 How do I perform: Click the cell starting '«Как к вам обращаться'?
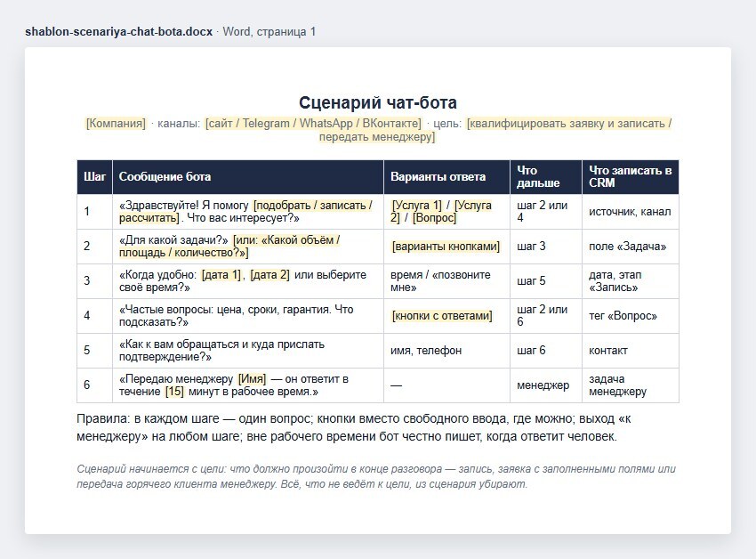point(248,351)
